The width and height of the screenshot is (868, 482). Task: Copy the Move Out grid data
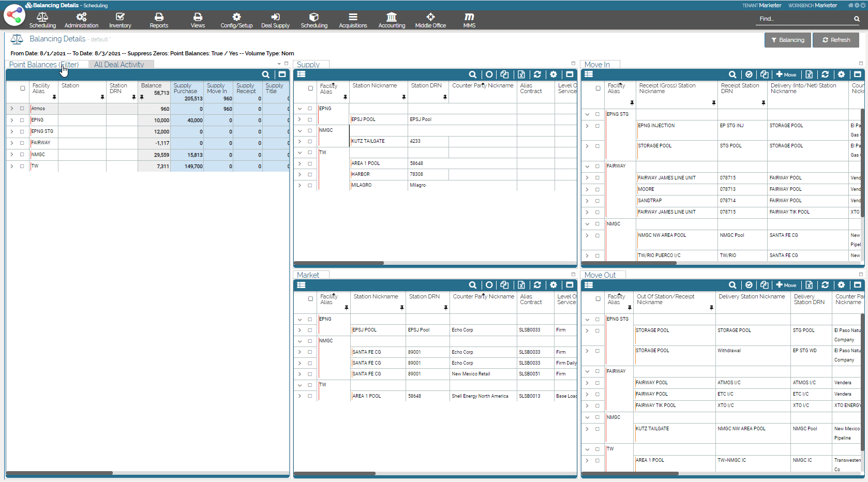(764, 285)
